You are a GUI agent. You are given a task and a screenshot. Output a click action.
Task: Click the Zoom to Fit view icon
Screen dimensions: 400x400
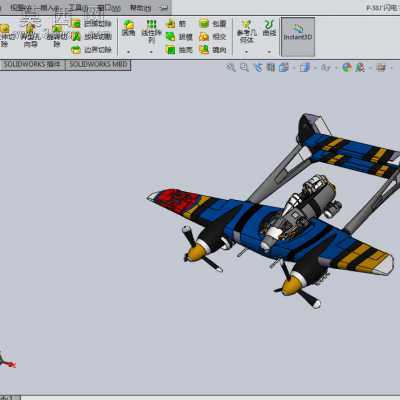click(x=231, y=68)
